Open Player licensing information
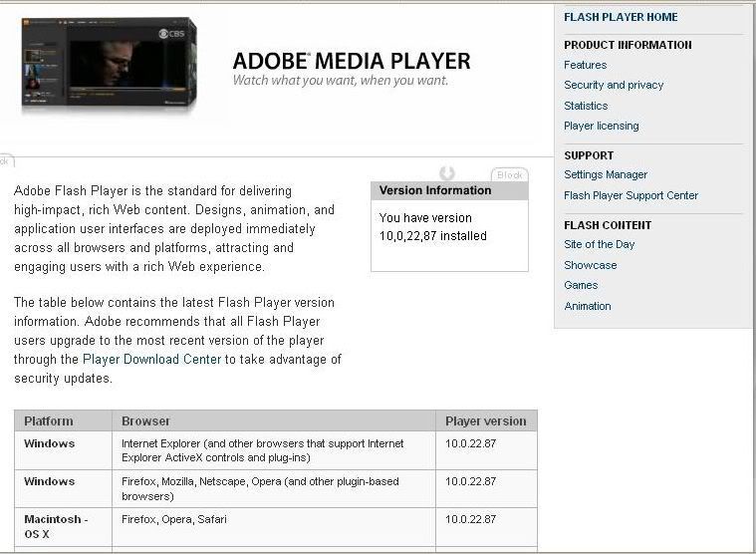756x554 pixels. click(x=601, y=126)
